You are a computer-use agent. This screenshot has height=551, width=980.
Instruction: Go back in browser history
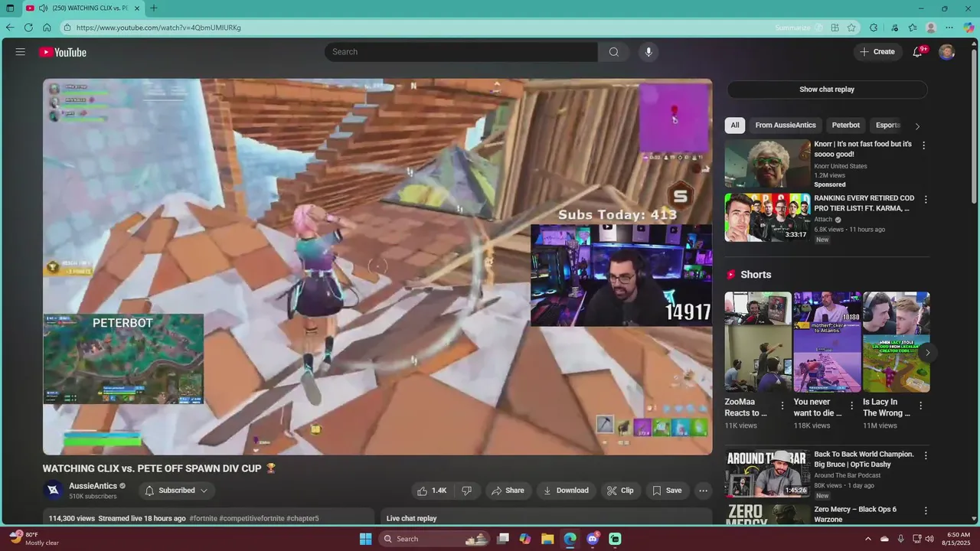[10, 28]
